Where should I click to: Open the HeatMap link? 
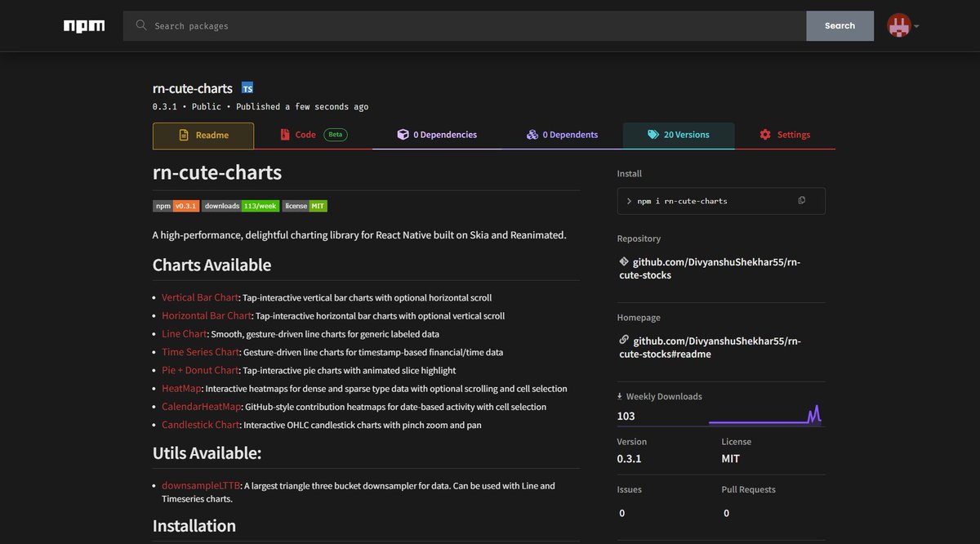click(x=181, y=388)
